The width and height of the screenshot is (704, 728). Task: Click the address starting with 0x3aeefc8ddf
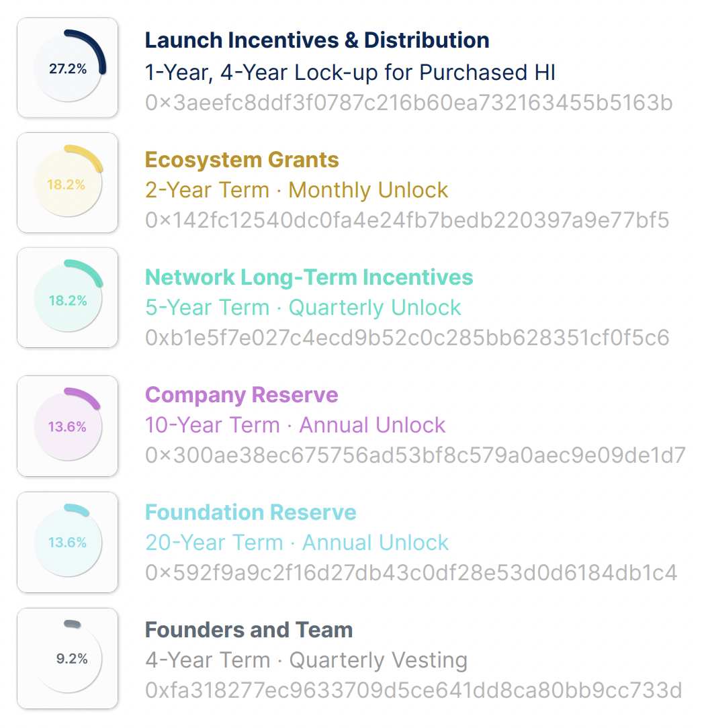(x=408, y=103)
